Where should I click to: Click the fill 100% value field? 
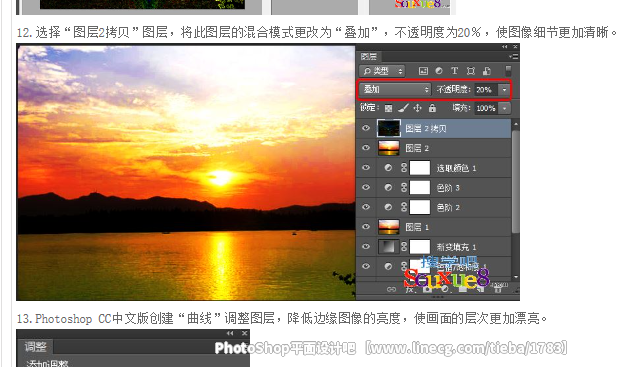(x=486, y=108)
